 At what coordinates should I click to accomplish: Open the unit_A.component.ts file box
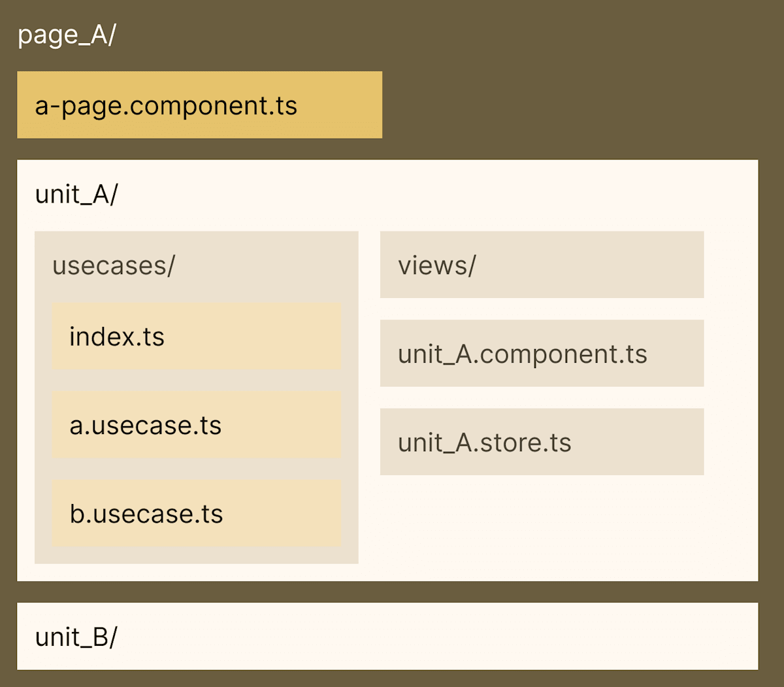coord(542,354)
